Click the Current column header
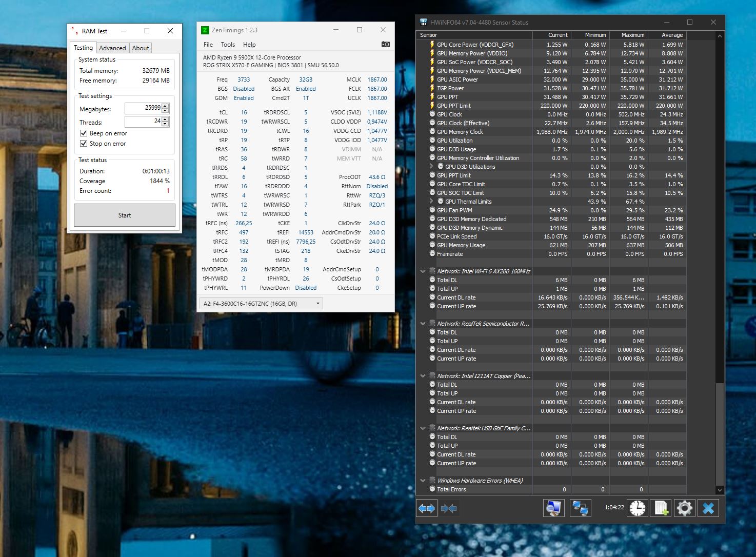The image size is (756, 557). [552, 35]
